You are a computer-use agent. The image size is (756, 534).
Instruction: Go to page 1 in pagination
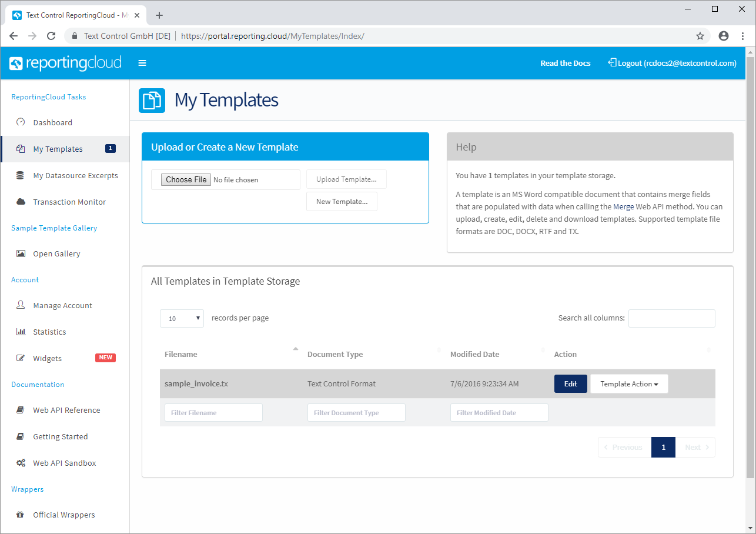(663, 447)
